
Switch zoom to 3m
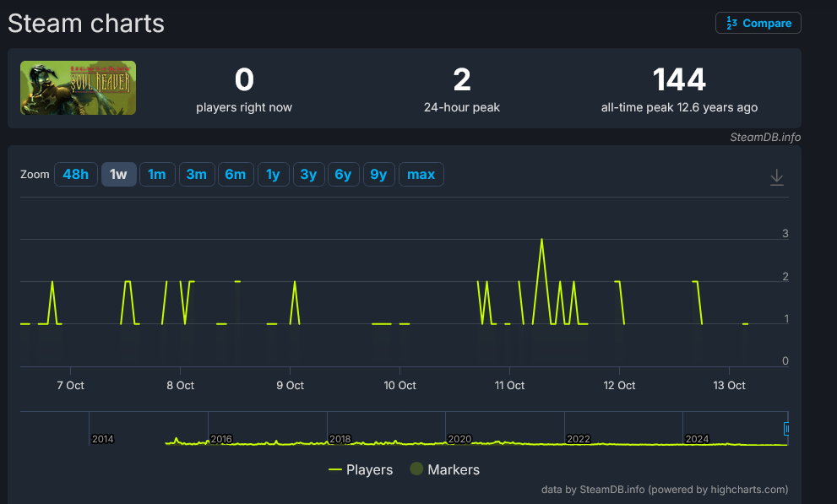point(197,175)
